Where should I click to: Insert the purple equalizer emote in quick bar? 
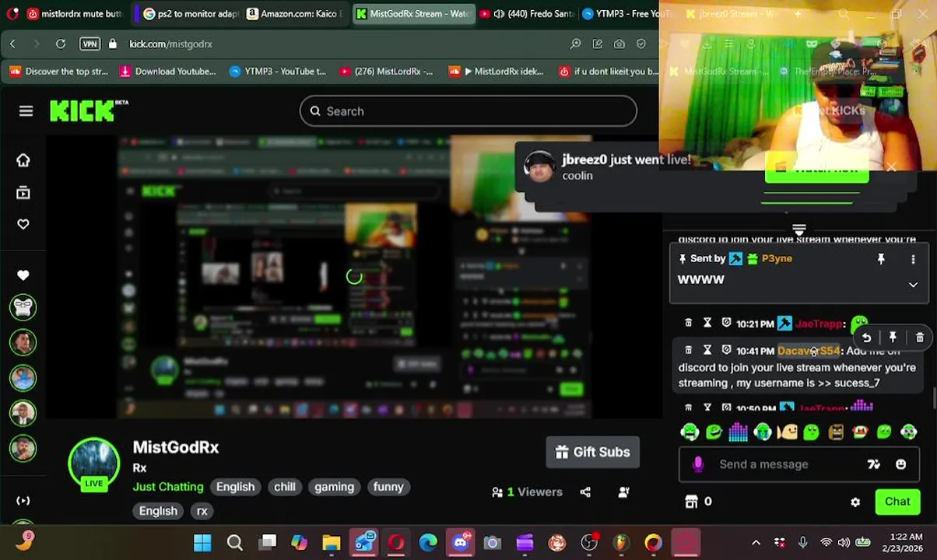[x=738, y=432]
